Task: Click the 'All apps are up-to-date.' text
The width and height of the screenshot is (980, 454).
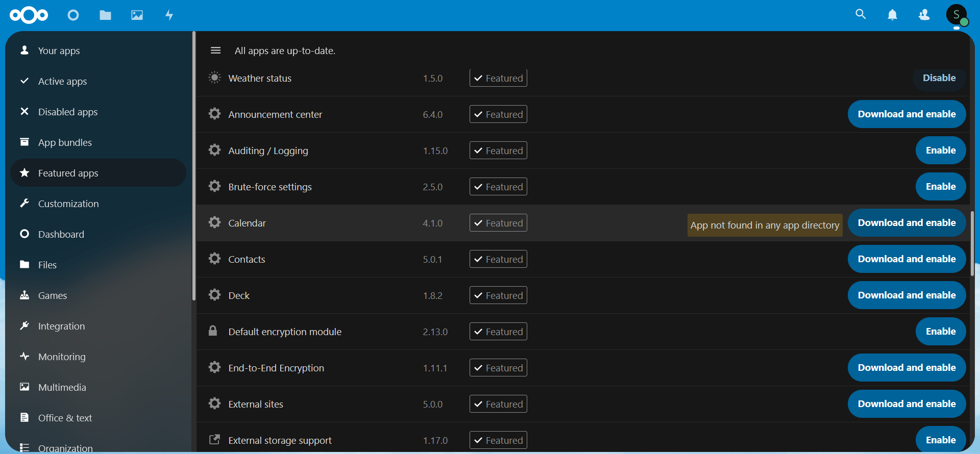Action: click(x=285, y=51)
